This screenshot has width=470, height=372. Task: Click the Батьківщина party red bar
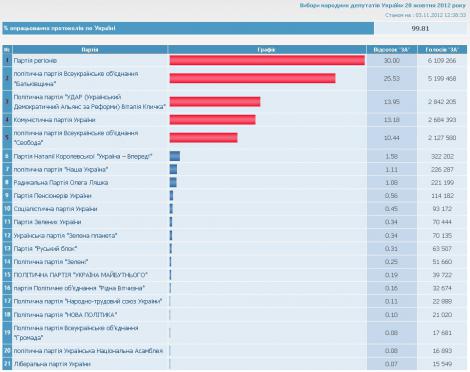[x=252, y=78]
